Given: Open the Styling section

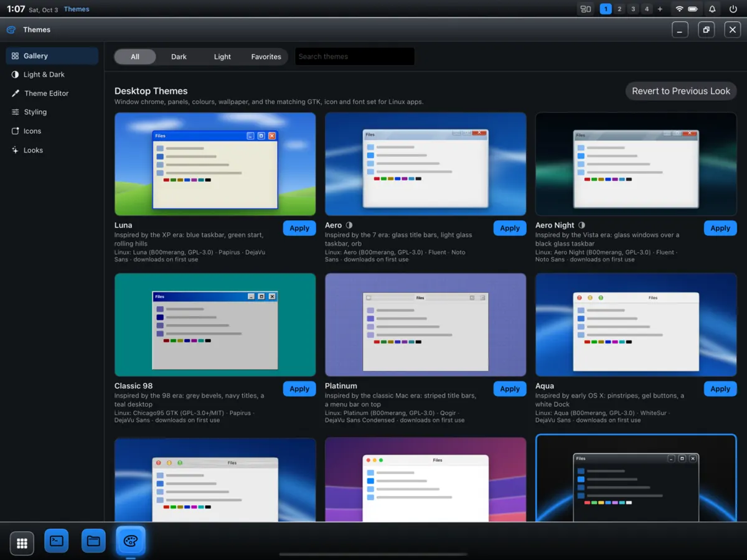Looking at the screenshot, I should click(x=52, y=112).
